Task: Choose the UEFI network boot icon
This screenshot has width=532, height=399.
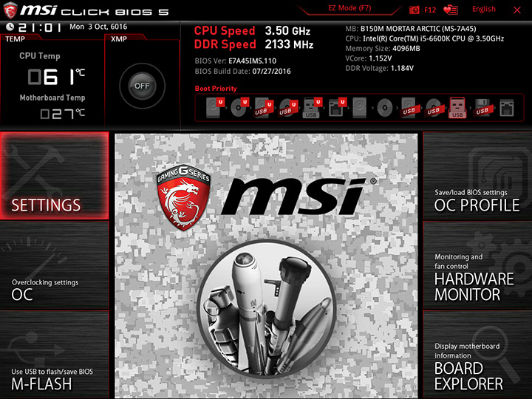Action: (337, 108)
